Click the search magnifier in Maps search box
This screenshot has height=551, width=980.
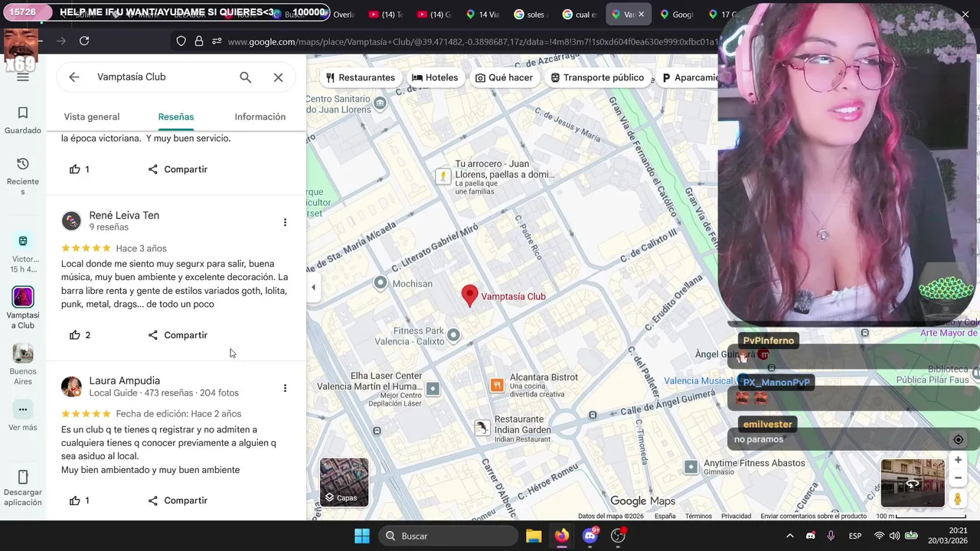(245, 77)
